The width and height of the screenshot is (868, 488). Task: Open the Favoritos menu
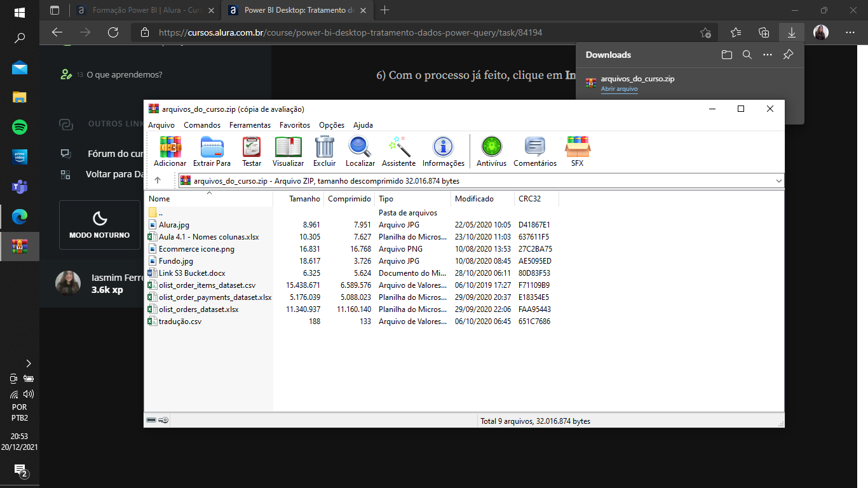(x=295, y=125)
